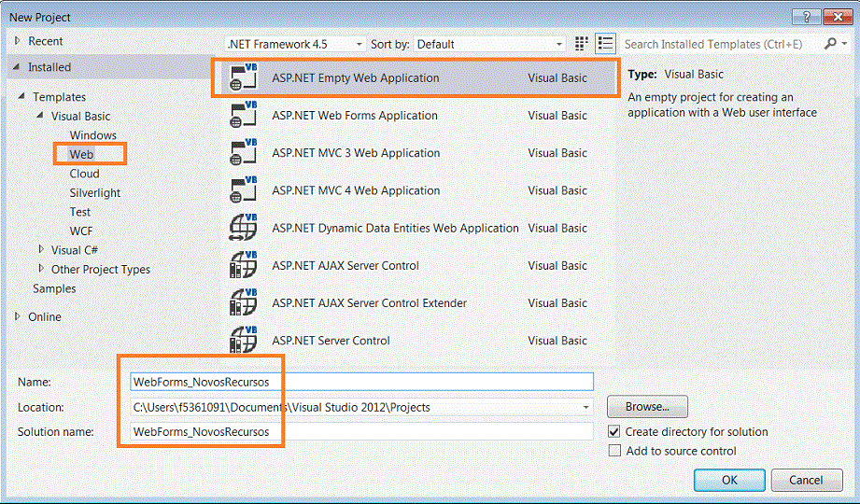Click the ASP.NET AJAX Server Control icon
The width and height of the screenshot is (860, 504).
click(244, 265)
